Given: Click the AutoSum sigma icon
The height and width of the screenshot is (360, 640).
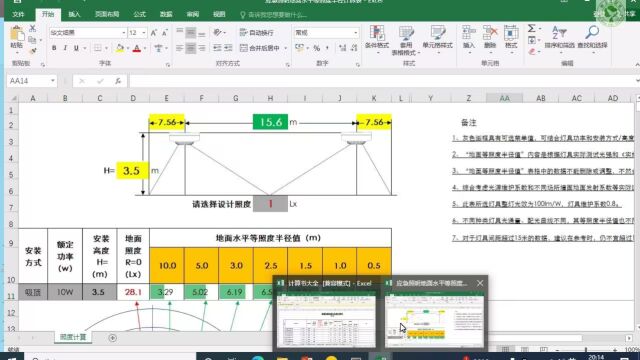Looking at the screenshot, I should (x=531, y=29).
